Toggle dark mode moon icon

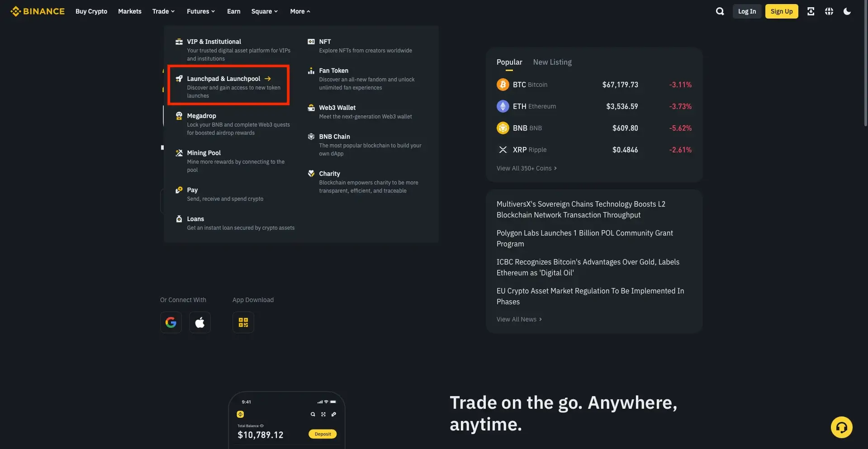pyautogui.click(x=847, y=11)
